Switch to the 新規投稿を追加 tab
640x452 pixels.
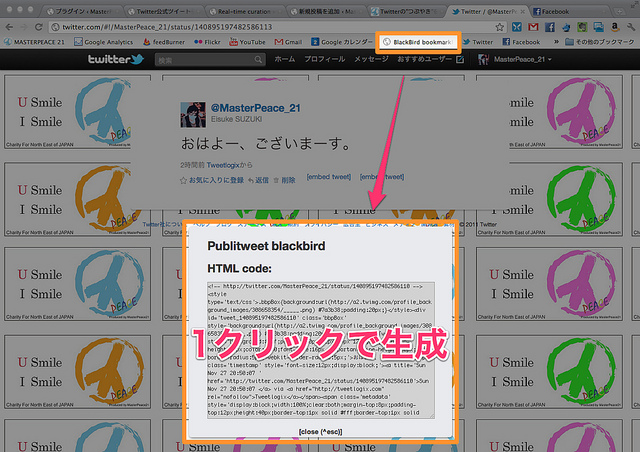(325, 11)
